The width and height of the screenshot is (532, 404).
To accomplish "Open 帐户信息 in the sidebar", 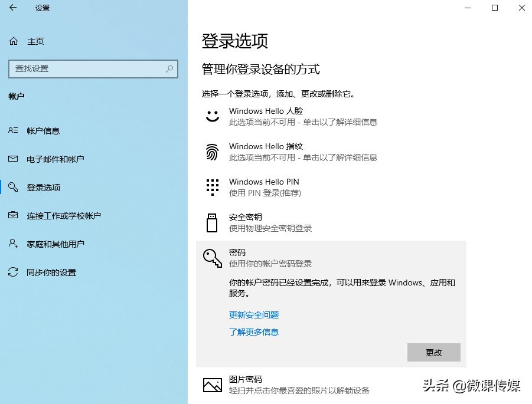I will click(43, 131).
